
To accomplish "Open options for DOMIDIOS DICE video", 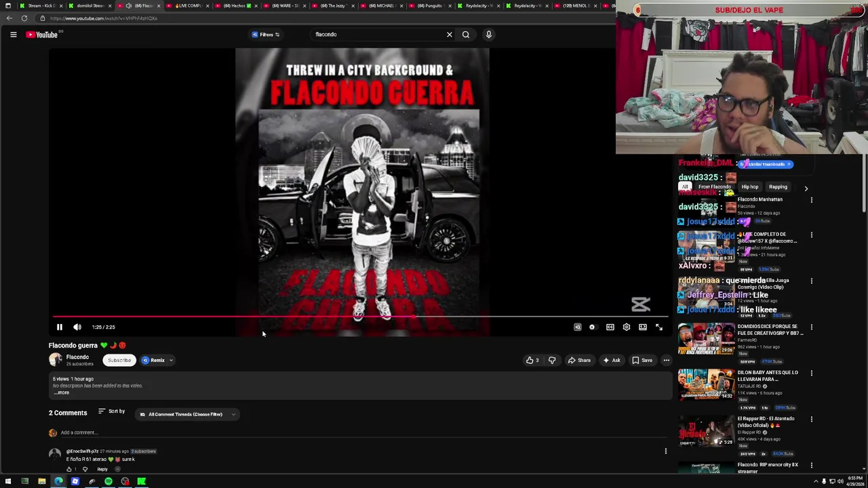I will [x=811, y=327].
